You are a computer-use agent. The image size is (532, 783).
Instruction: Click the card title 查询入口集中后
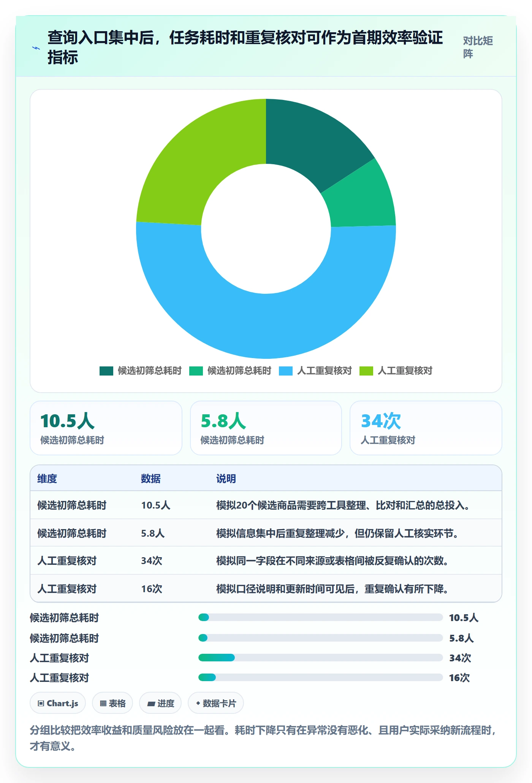click(x=245, y=48)
